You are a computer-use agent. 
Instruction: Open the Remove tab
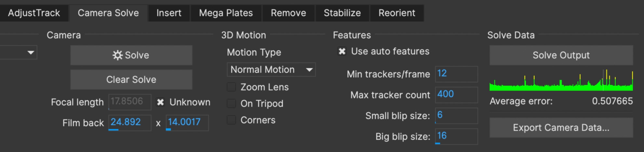[x=288, y=13]
